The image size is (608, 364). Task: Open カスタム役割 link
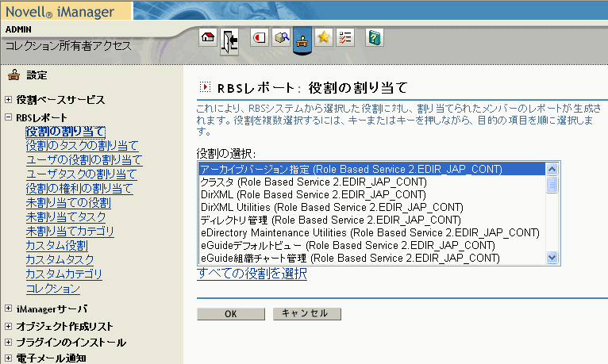[x=56, y=246]
